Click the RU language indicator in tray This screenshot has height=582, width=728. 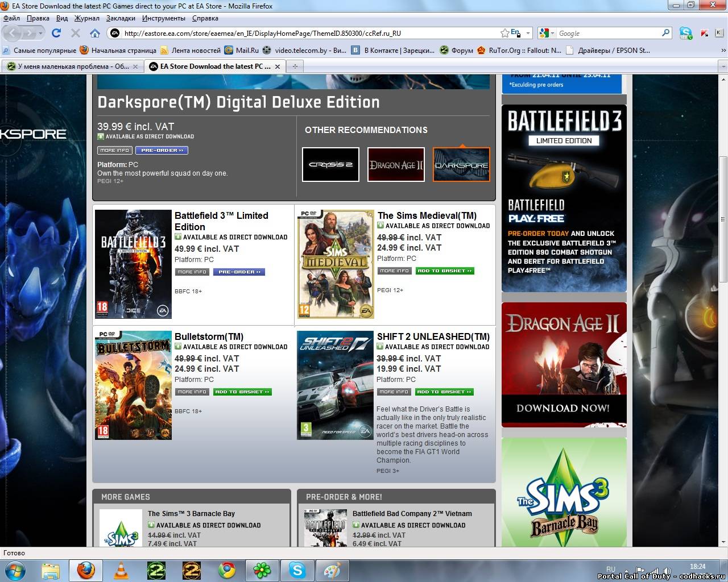tap(611, 569)
